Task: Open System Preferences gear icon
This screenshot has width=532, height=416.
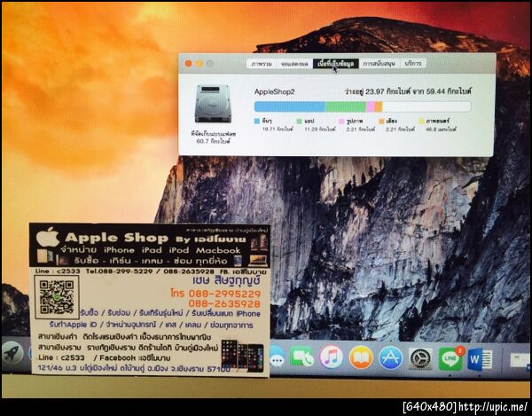Action: point(420,358)
